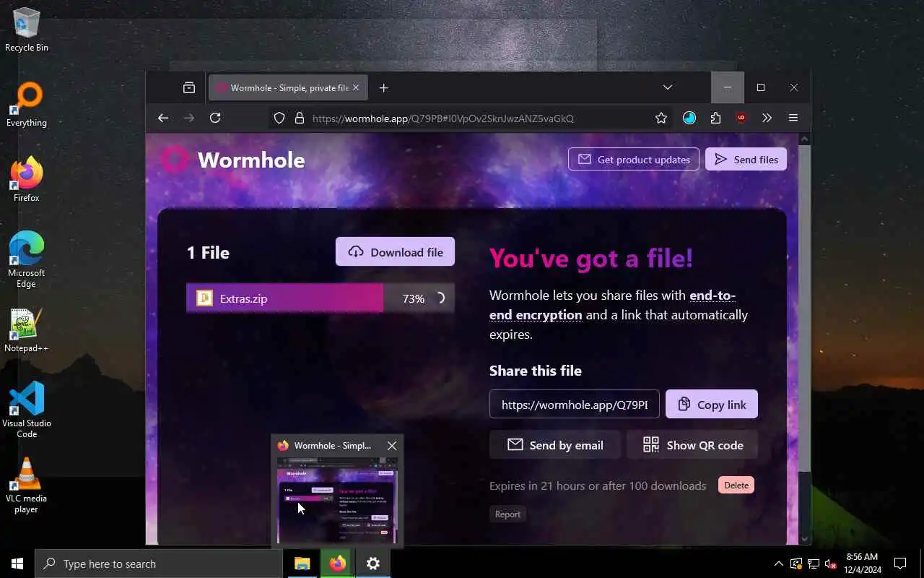
Task: Click Show QR code button
Action: (692, 445)
